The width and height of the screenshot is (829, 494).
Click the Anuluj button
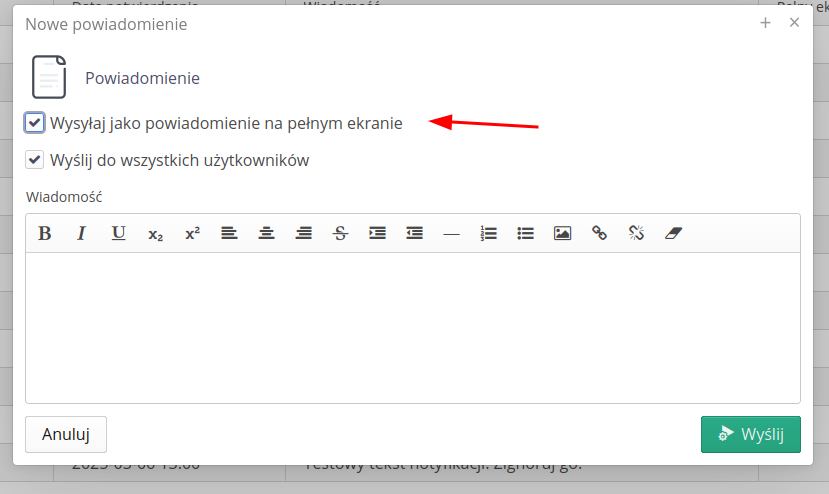pos(66,434)
